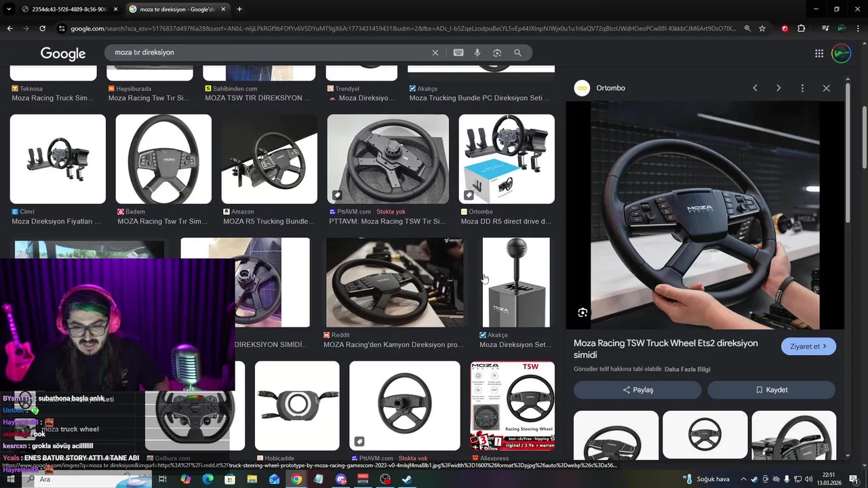
Task: Open Steam from the Windows taskbar
Action: [408, 479]
